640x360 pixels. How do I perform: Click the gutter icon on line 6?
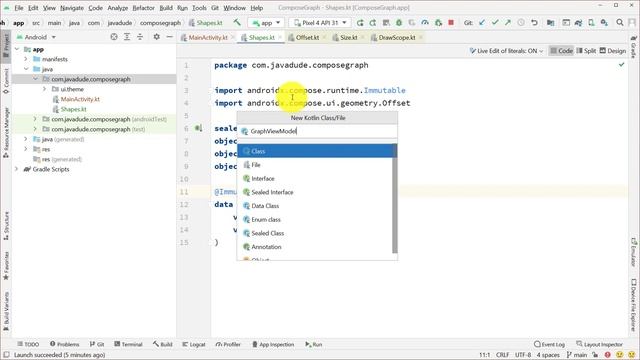[x=198, y=128]
